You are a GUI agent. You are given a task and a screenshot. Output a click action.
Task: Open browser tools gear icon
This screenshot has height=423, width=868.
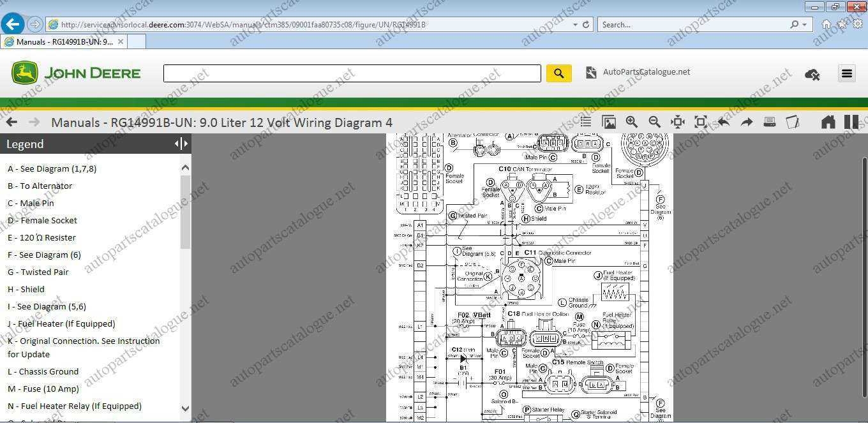(x=858, y=24)
